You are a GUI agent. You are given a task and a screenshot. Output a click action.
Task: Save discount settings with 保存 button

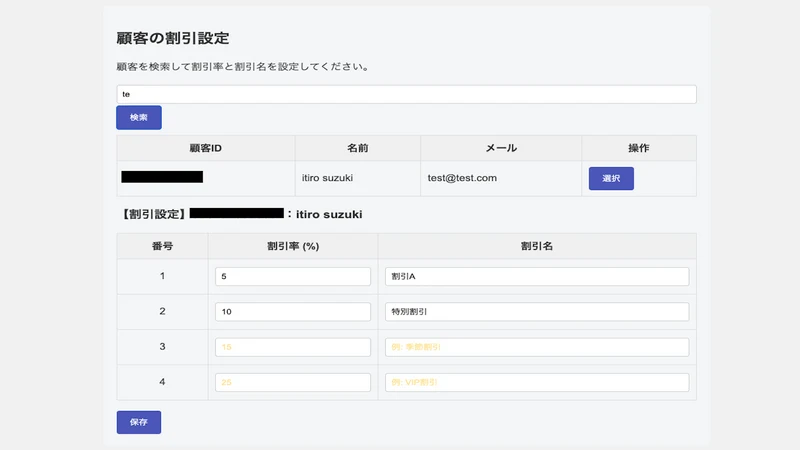pos(139,422)
